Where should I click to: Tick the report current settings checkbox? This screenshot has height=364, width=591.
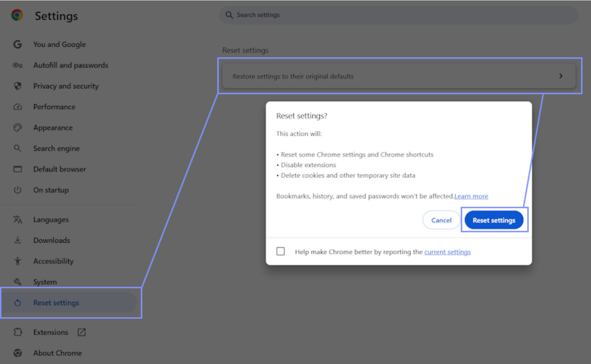point(281,251)
